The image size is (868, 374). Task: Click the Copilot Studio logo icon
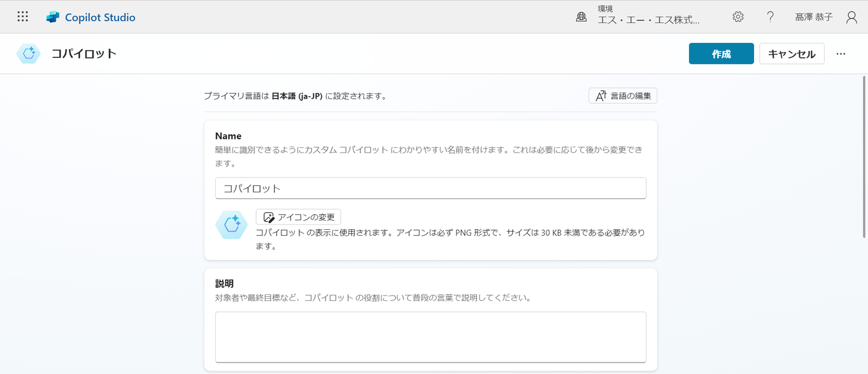[x=53, y=17]
